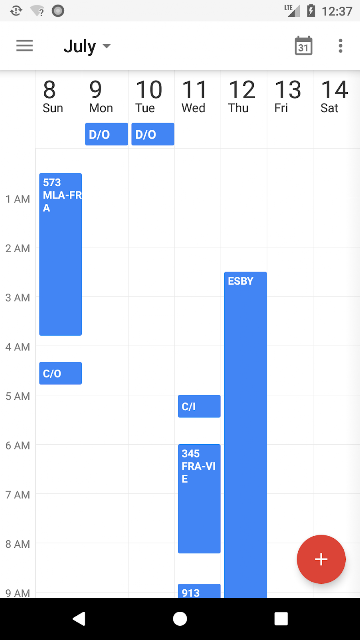This screenshot has width=360, height=640.
Task: Select the 8 Sun day header
Action: (59, 97)
